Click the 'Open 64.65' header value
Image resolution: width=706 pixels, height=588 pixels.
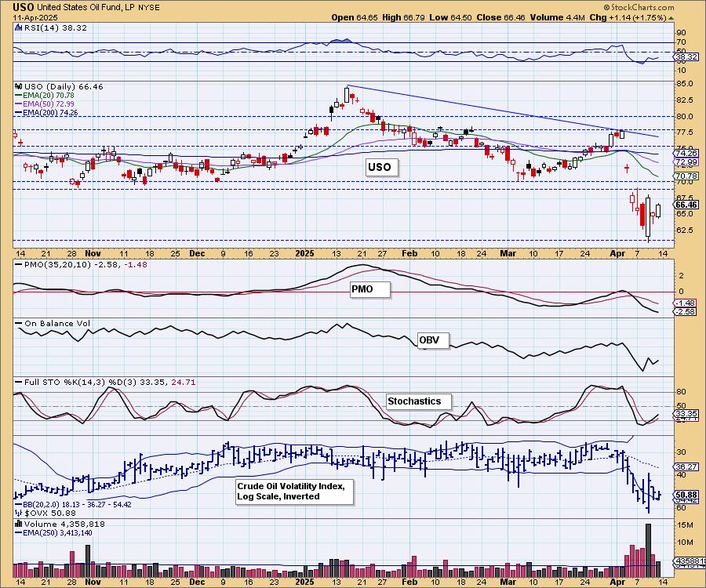[355, 17]
